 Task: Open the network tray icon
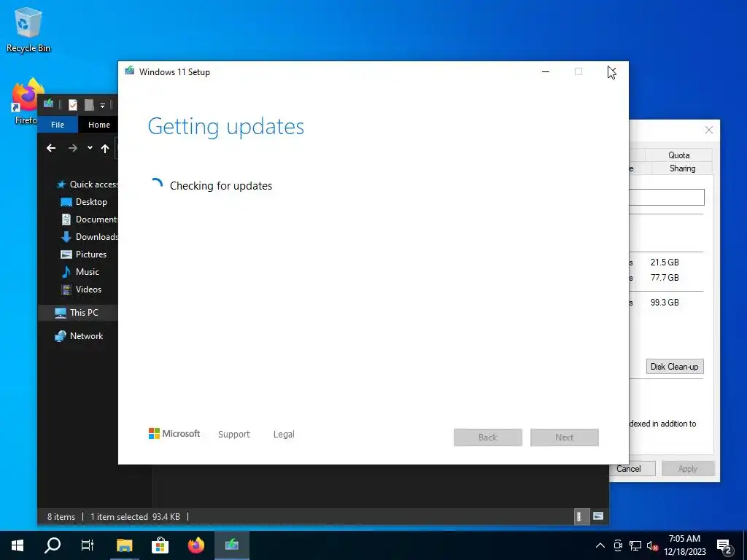pos(635,545)
